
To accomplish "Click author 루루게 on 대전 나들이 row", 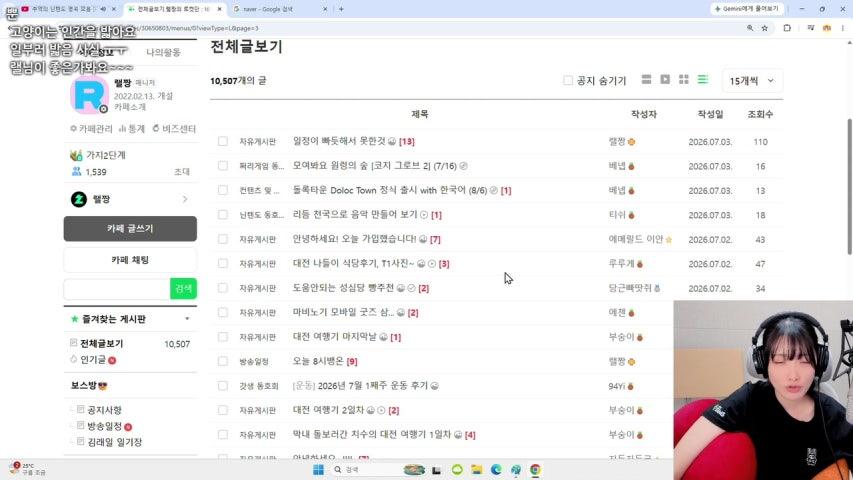I will [621, 263].
